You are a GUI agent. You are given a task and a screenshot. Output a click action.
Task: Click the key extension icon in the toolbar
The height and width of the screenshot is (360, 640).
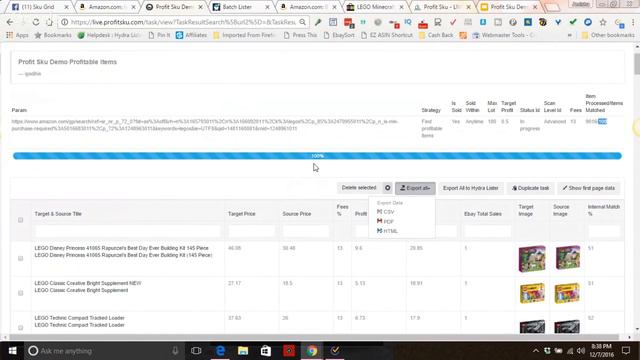tap(318, 22)
